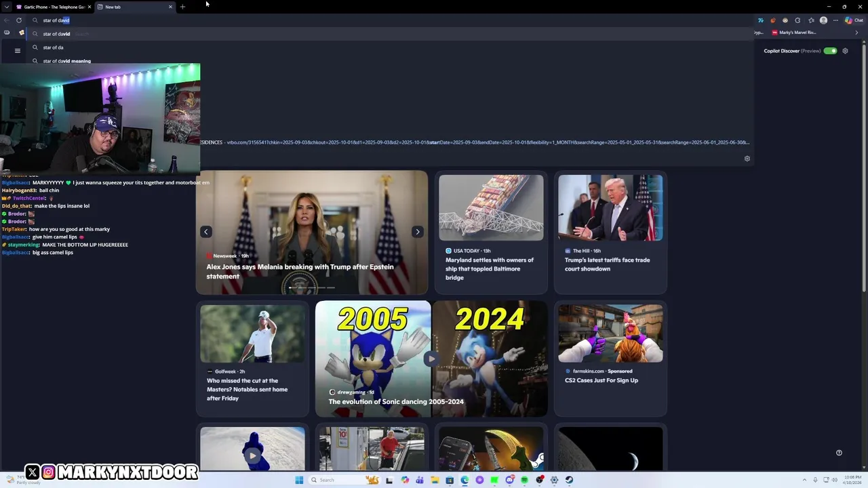The image size is (868, 488).
Task: Open the browser extensions puzzle icon
Action: click(797, 20)
